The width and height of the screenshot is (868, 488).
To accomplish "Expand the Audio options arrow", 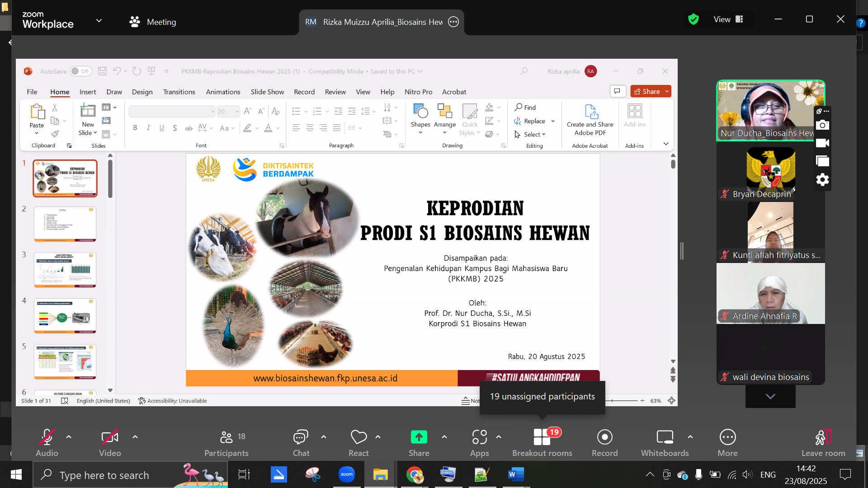I will tap(69, 437).
